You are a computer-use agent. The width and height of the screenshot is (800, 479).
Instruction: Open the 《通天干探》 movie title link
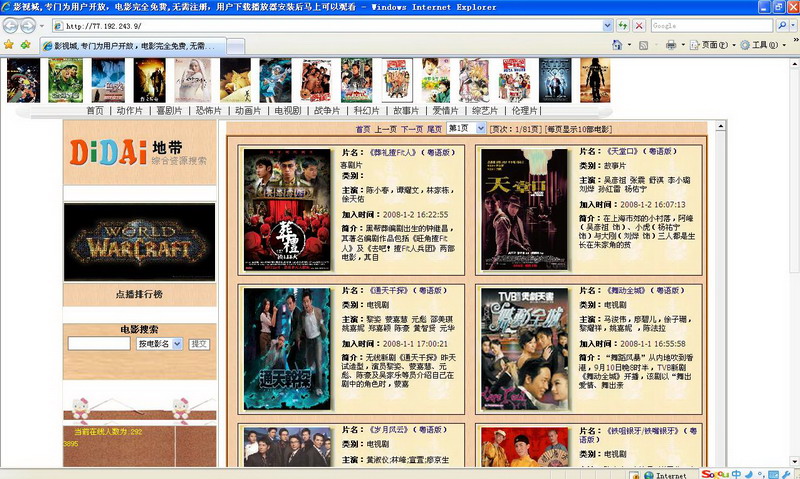coord(389,290)
